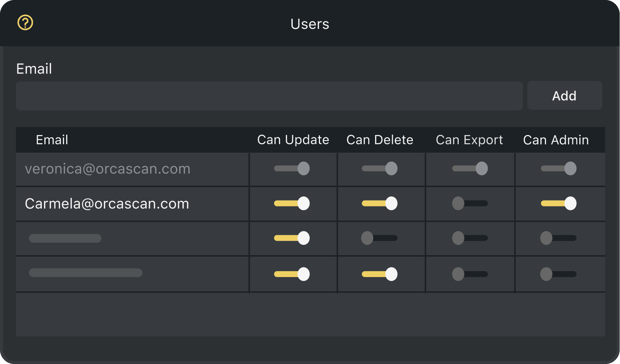Click the Add button
Screen dimensions: 620x364
pyautogui.click(x=564, y=96)
